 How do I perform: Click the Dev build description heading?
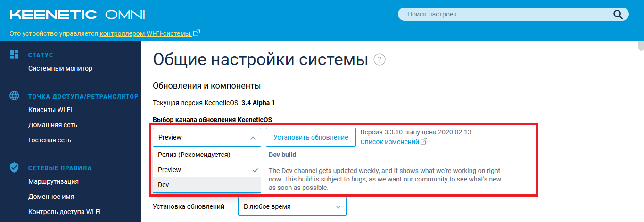coord(282,155)
